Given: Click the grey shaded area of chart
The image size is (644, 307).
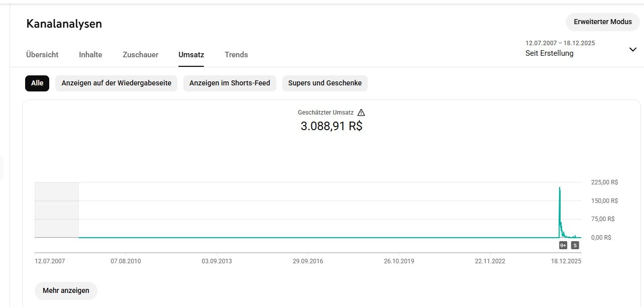Looking at the screenshot, I should [56, 210].
